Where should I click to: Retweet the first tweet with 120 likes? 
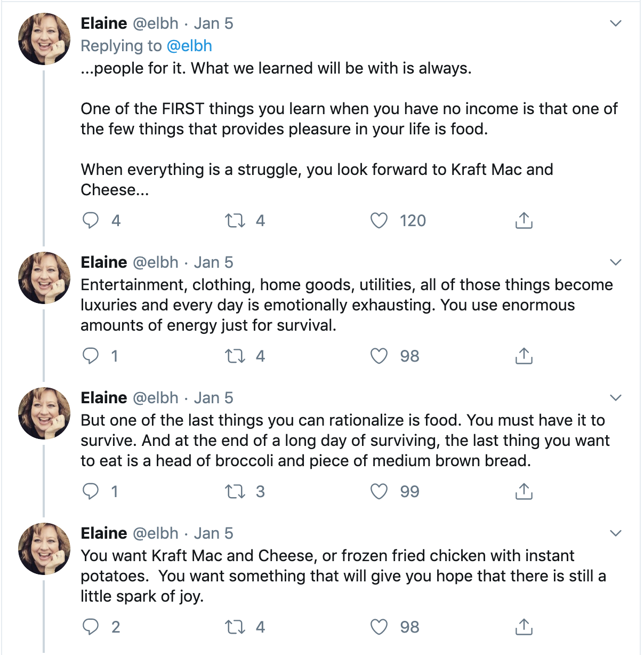pyautogui.click(x=235, y=220)
